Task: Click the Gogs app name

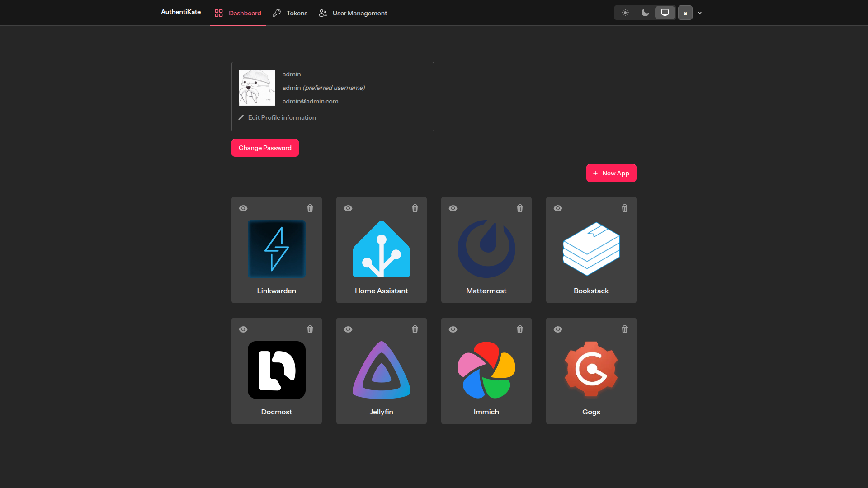Action: point(591,412)
